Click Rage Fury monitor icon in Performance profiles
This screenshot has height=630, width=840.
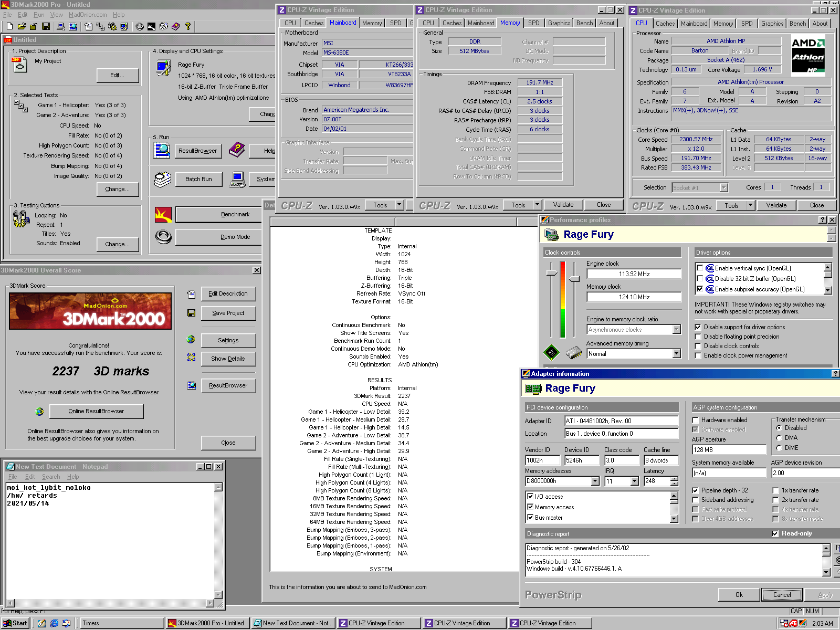coord(551,234)
